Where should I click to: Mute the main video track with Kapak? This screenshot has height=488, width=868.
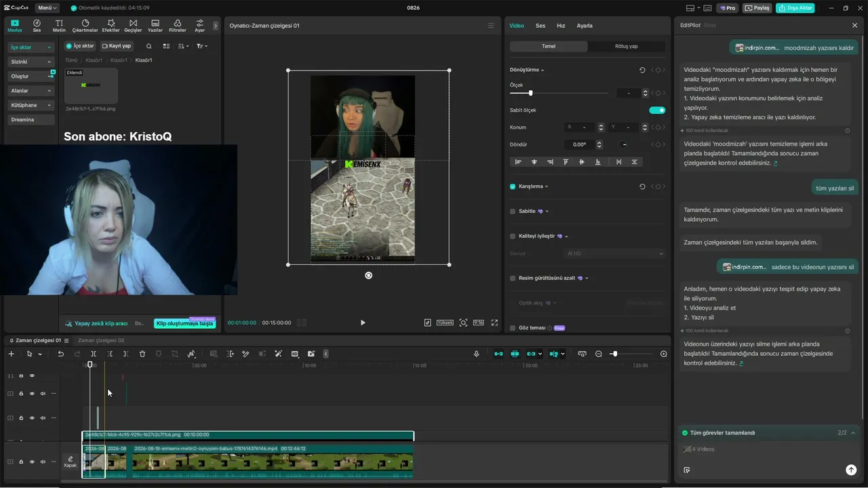43,462
